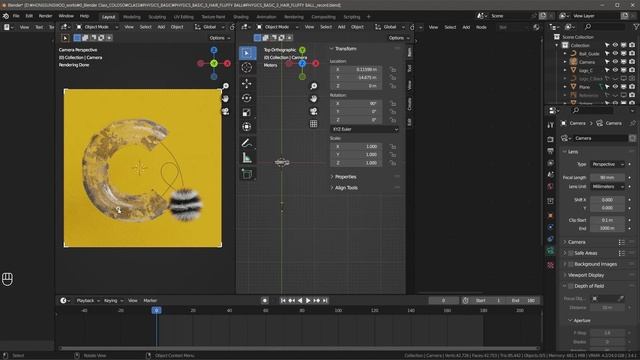Toggle render camera icon for Collection
640x360 pixels.
coord(632,45)
